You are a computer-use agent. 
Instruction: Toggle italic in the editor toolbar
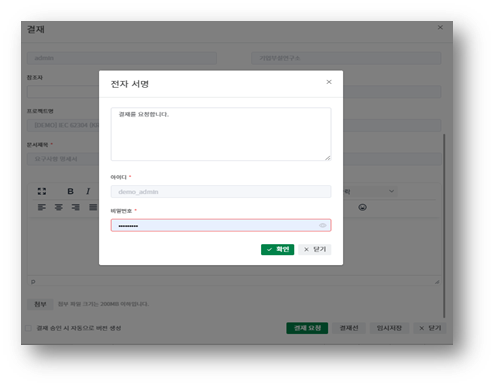point(88,191)
